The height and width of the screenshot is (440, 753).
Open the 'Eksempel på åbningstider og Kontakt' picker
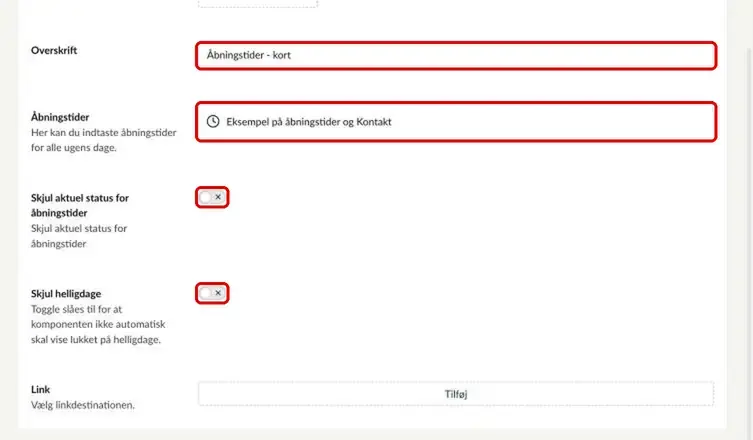point(456,122)
